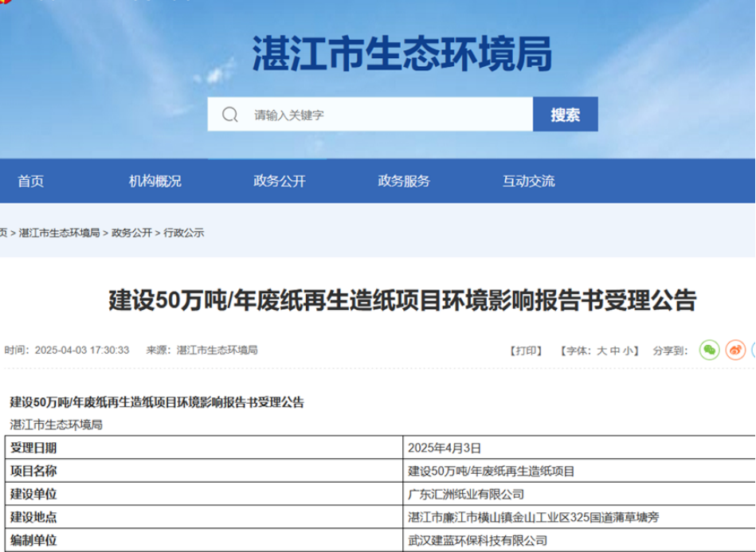Share via the green WeChat icon
The width and height of the screenshot is (756, 552).
pyautogui.click(x=709, y=350)
